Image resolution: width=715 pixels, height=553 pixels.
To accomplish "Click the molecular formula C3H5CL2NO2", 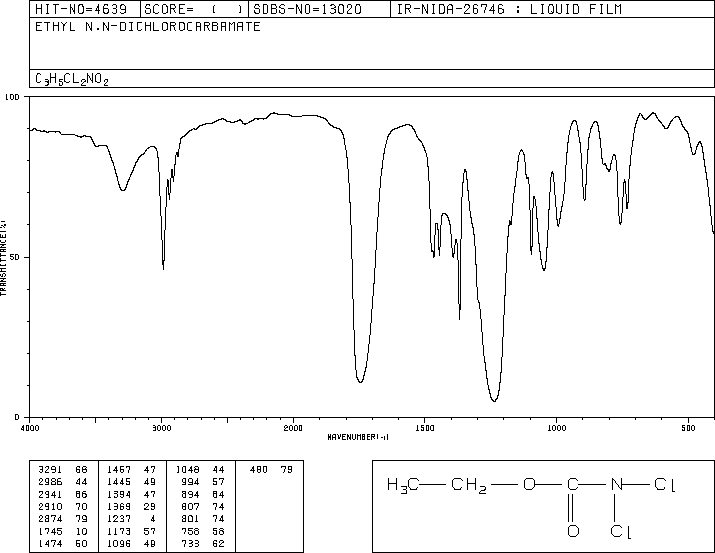I will click(72, 79).
